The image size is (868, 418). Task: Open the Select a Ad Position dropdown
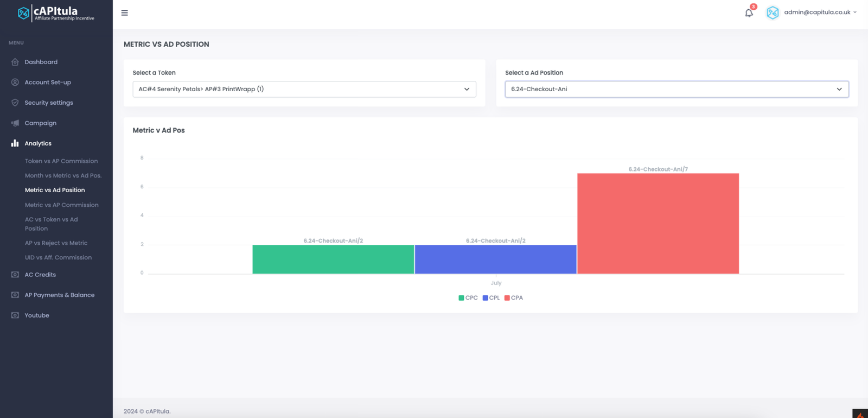tap(676, 89)
